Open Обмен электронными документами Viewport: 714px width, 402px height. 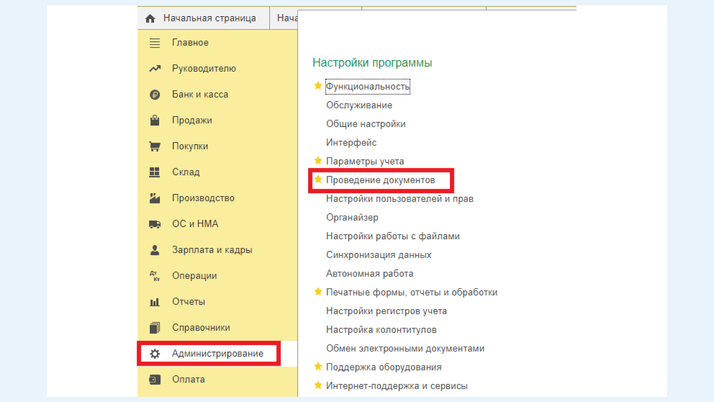tap(405, 348)
